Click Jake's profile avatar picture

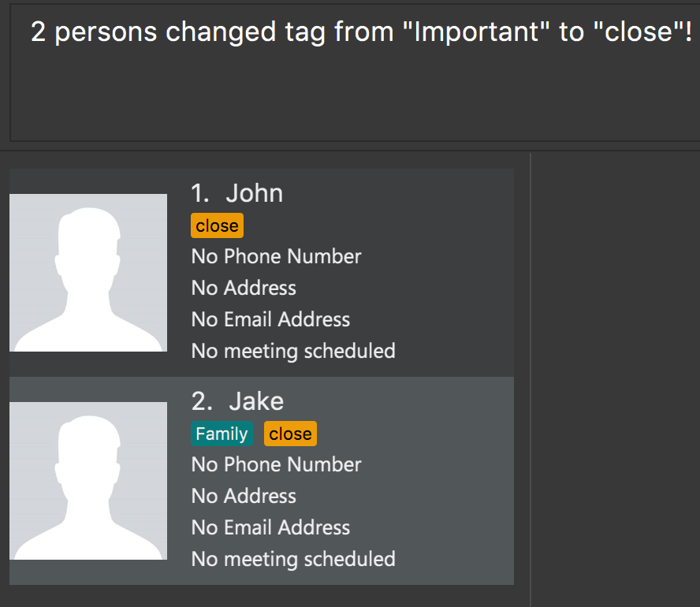point(88,481)
